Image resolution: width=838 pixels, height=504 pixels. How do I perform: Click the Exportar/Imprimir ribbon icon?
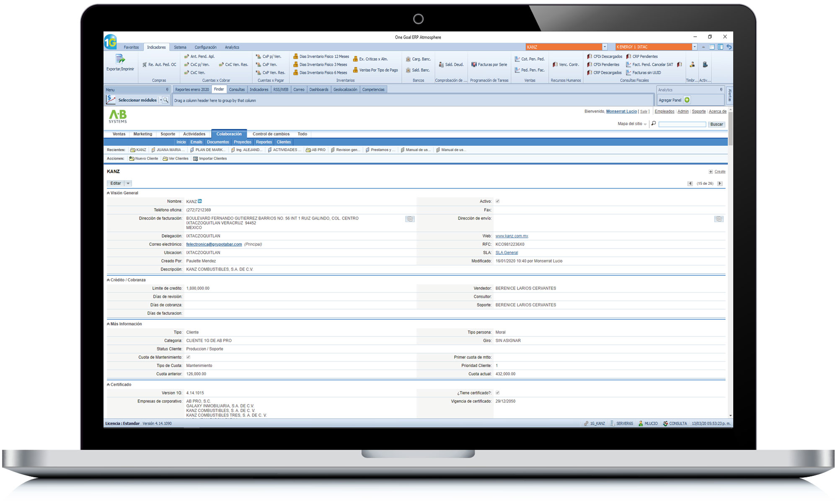click(x=120, y=62)
